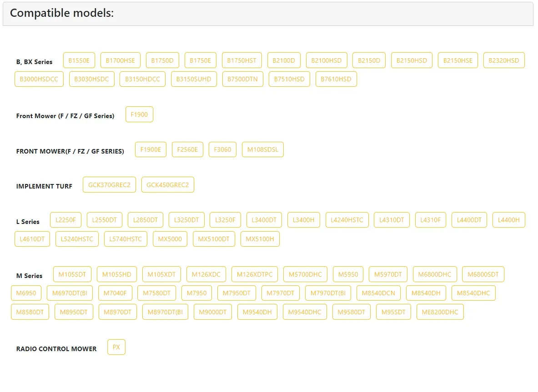
Task: Open the M105SDT model link
Action: 72,274
